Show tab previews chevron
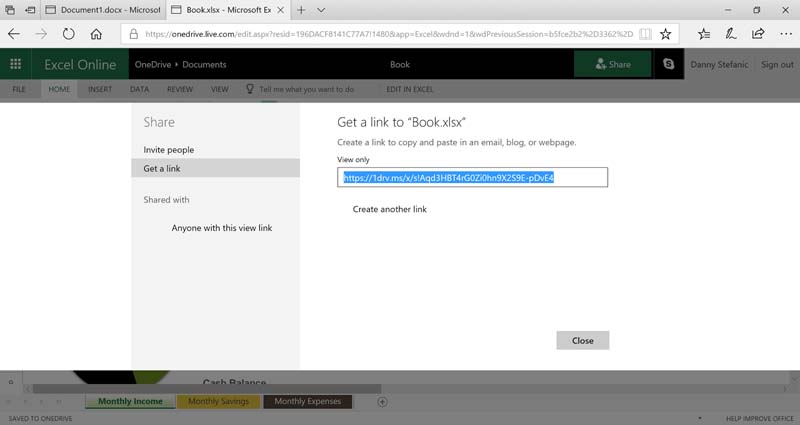The image size is (800, 425). [321, 10]
